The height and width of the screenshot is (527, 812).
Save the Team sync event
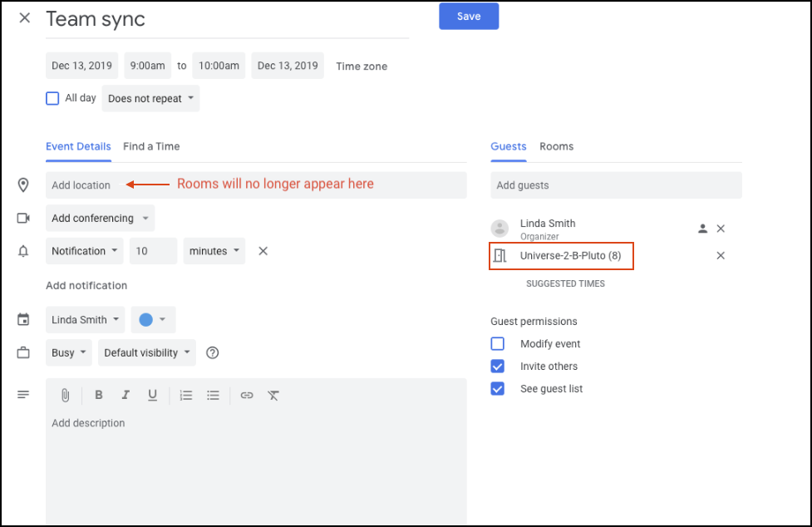[x=469, y=16]
